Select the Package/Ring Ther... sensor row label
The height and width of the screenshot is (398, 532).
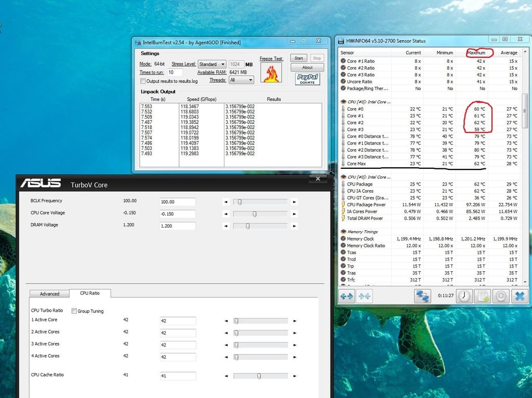point(367,88)
